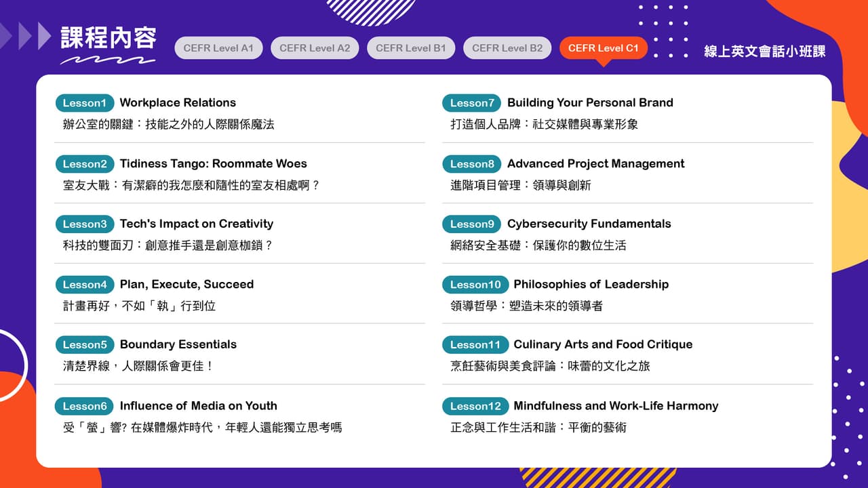This screenshot has height=488, width=868.
Task: Select the CEFR Level A2 tab
Action: coord(315,48)
